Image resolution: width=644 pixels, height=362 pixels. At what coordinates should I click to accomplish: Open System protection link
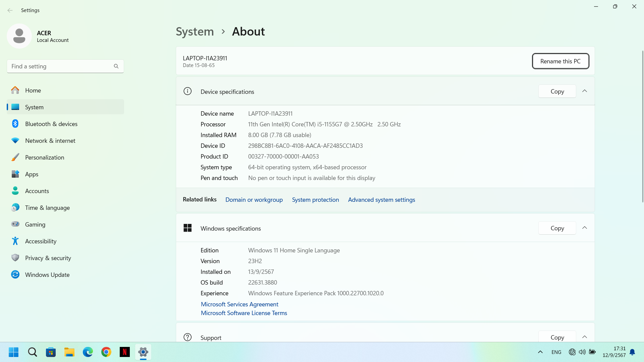pyautogui.click(x=315, y=199)
